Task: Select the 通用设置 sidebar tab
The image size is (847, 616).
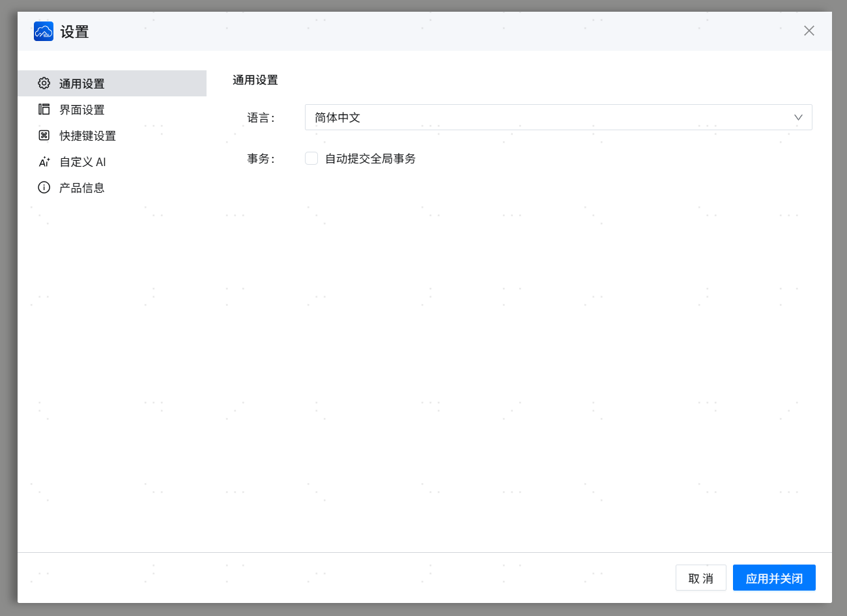Action: click(x=82, y=83)
